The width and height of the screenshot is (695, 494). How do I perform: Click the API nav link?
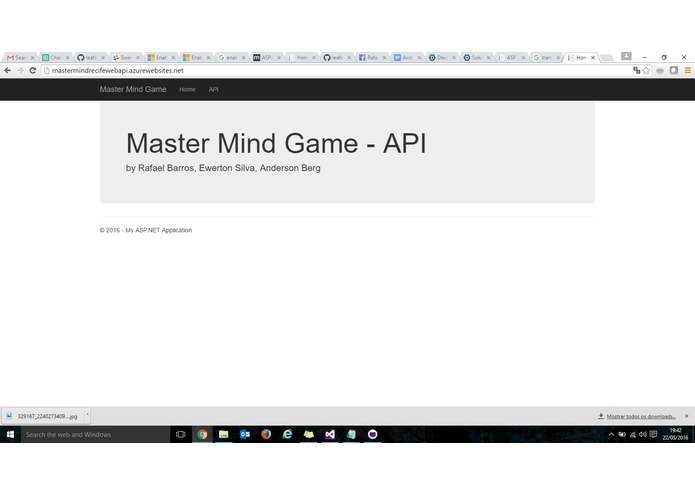pos(213,89)
